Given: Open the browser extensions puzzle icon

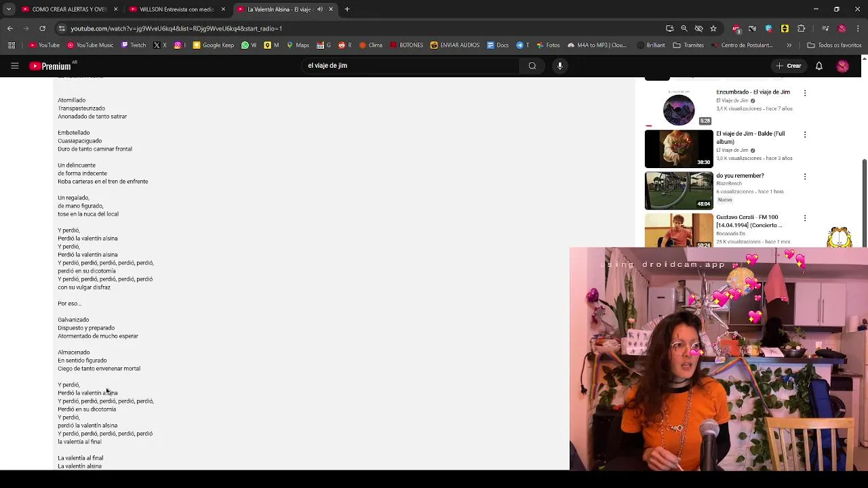Looking at the screenshot, I should (x=801, y=28).
